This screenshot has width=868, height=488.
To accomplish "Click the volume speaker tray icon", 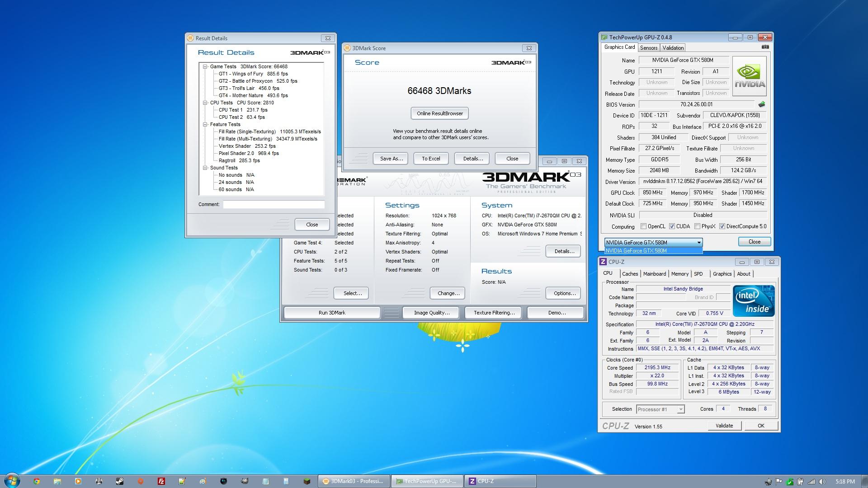I will tap(822, 482).
